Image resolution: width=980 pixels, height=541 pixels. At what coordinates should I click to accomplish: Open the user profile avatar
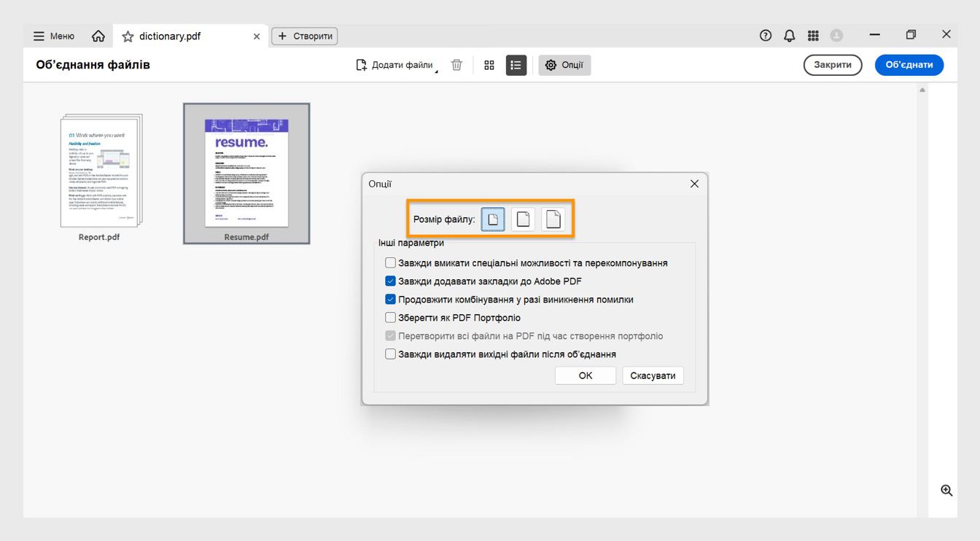(836, 35)
